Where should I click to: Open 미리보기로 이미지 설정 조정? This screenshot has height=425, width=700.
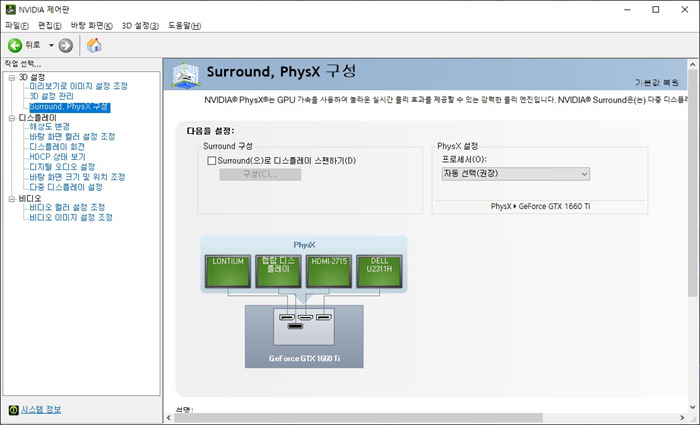point(79,86)
